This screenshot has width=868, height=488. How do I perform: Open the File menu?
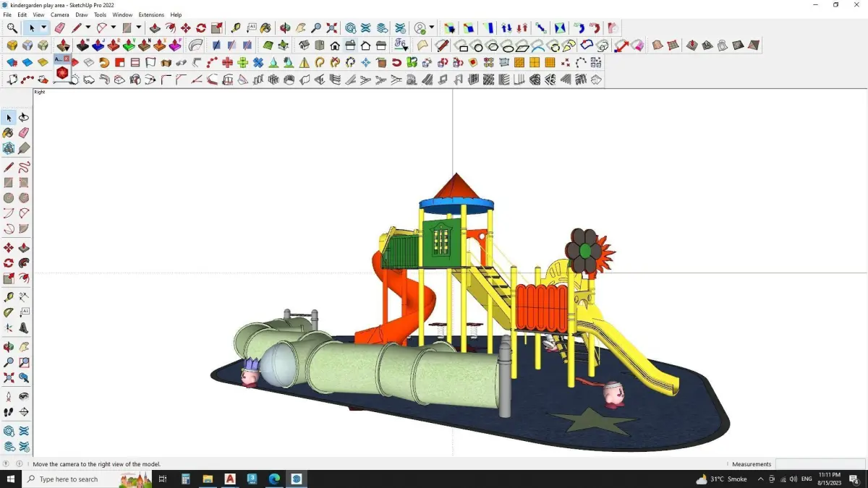(x=7, y=14)
